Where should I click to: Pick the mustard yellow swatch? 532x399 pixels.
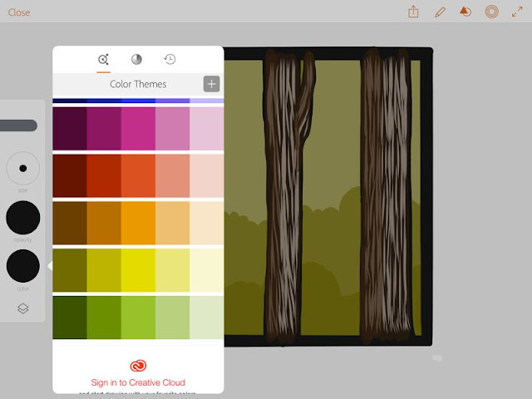(x=104, y=270)
